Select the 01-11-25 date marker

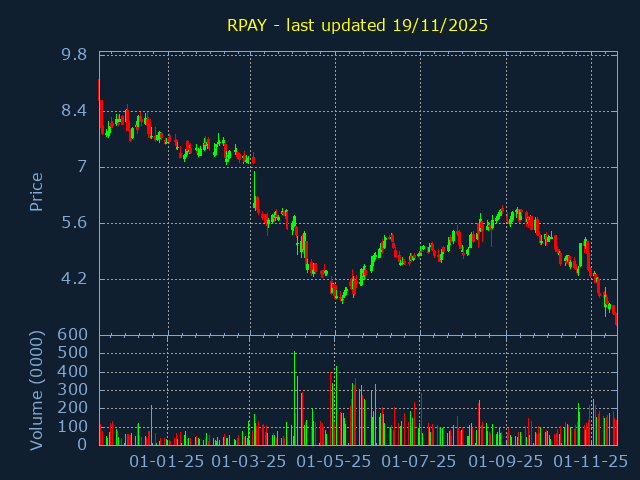pyautogui.click(x=591, y=461)
